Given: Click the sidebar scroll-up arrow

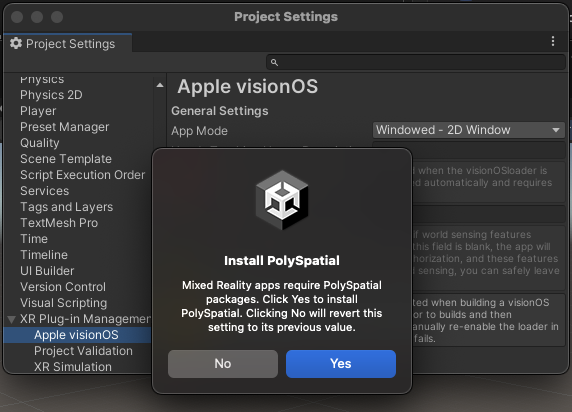Looking at the screenshot, I should pyautogui.click(x=160, y=85).
